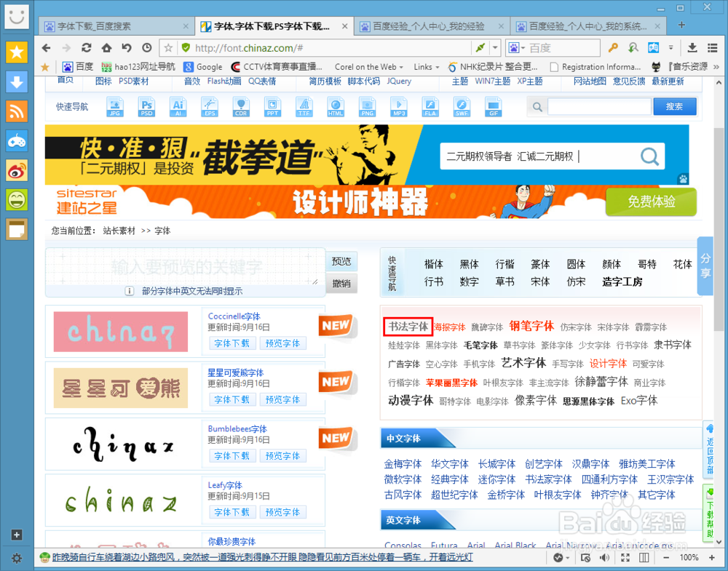Open the browser downloads arrow icon

point(692,47)
